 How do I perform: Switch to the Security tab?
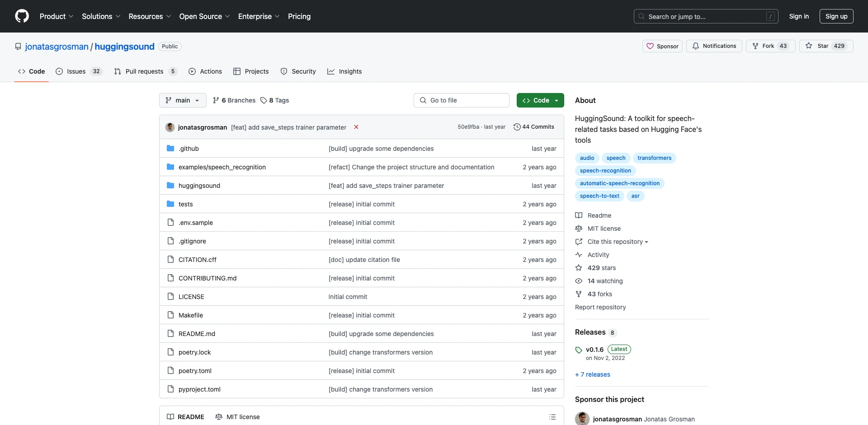(x=298, y=71)
